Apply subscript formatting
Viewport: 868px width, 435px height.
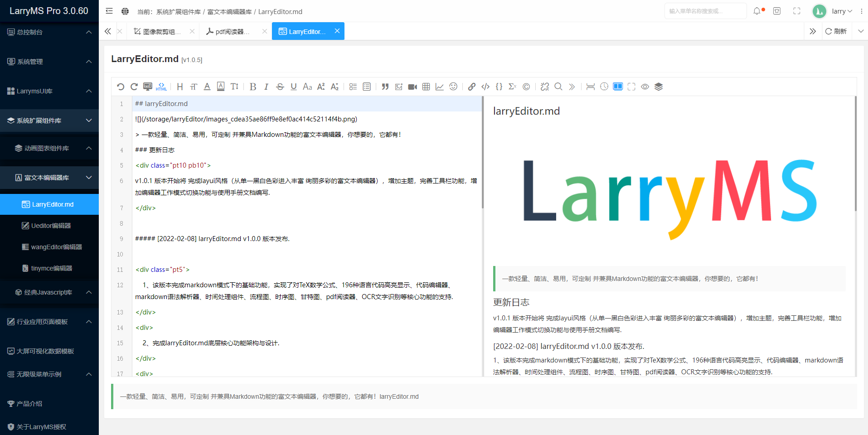pos(335,87)
